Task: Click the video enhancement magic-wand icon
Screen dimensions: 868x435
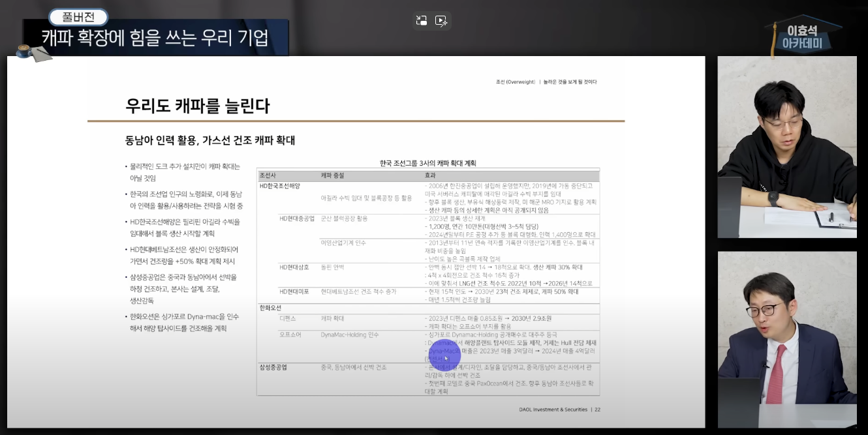Action: click(441, 21)
